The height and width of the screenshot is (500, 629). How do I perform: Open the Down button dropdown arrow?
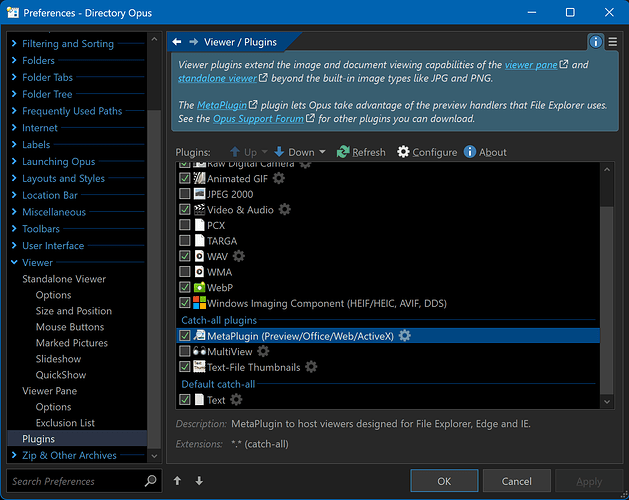[x=322, y=152]
